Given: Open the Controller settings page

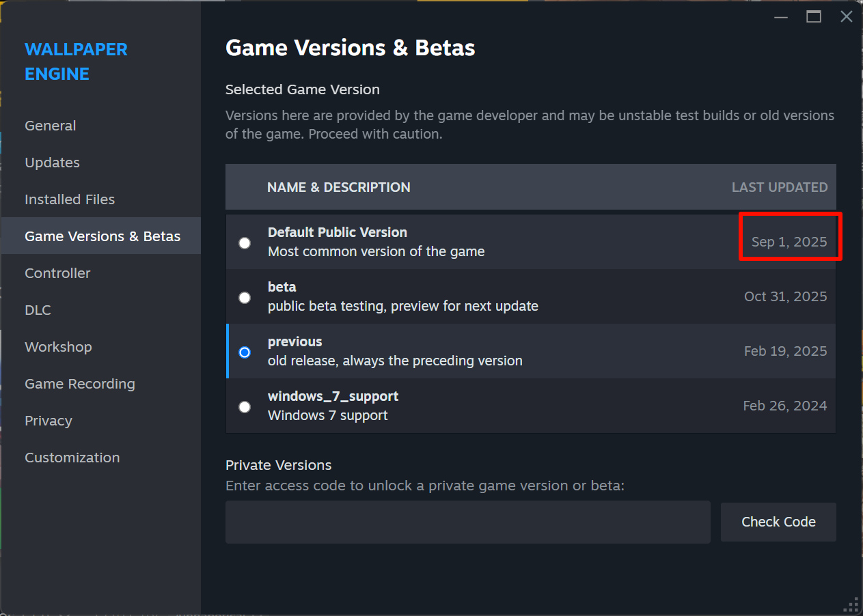Looking at the screenshot, I should pyautogui.click(x=57, y=273).
